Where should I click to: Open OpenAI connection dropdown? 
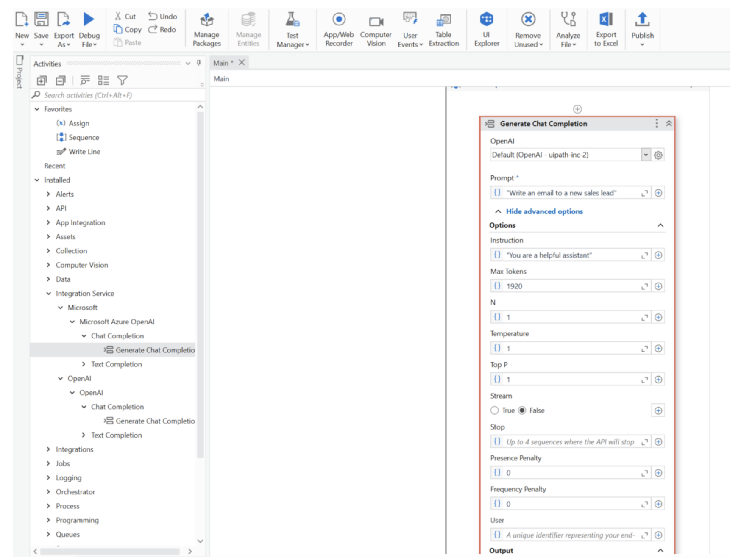pyautogui.click(x=646, y=155)
